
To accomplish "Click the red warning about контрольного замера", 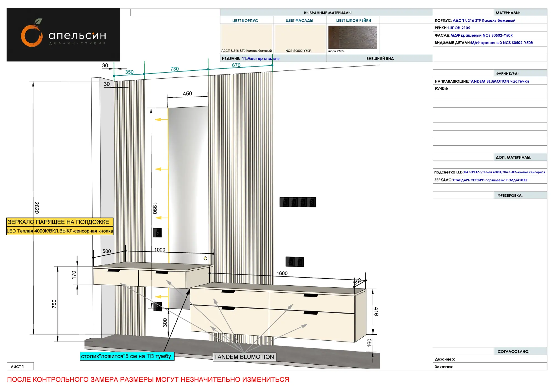I will pyautogui.click(x=148, y=380).
